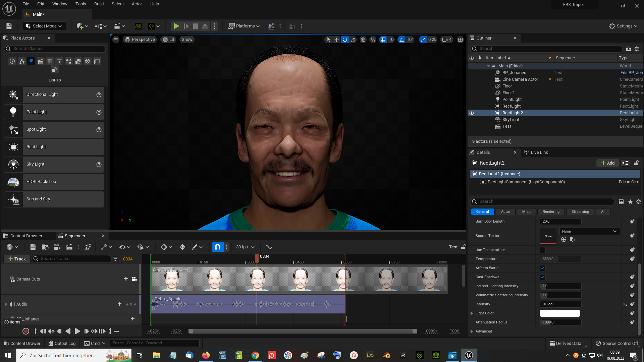Switch to the Content Browser tab
The image size is (644, 362).
pyautogui.click(x=26, y=236)
